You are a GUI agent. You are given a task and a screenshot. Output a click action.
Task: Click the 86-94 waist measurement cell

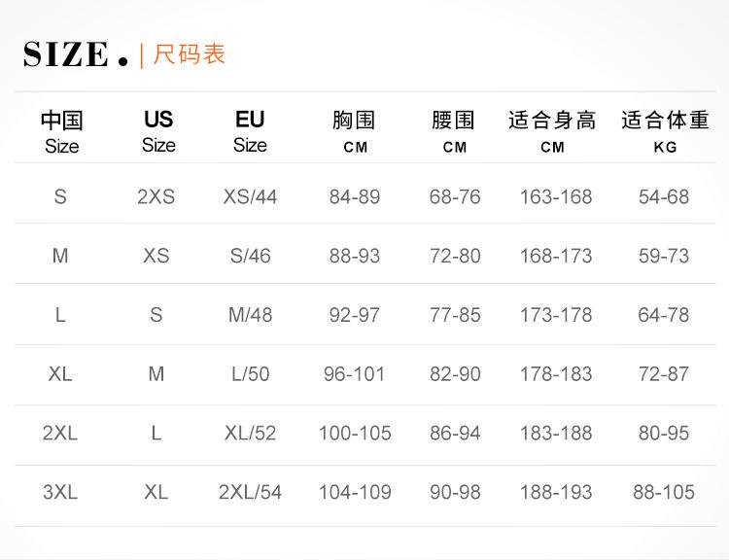point(455,433)
